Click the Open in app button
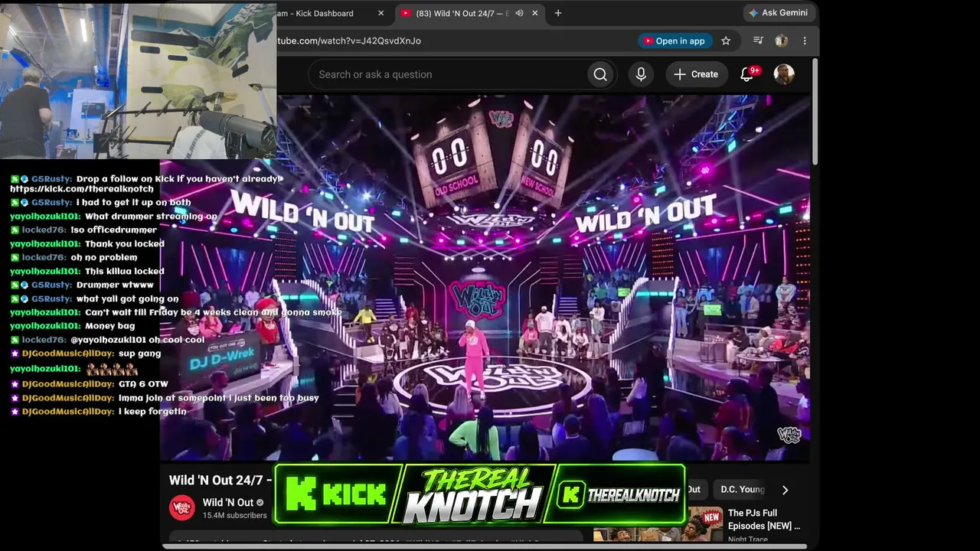The width and height of the screenshot is (980, 551). 674,41
